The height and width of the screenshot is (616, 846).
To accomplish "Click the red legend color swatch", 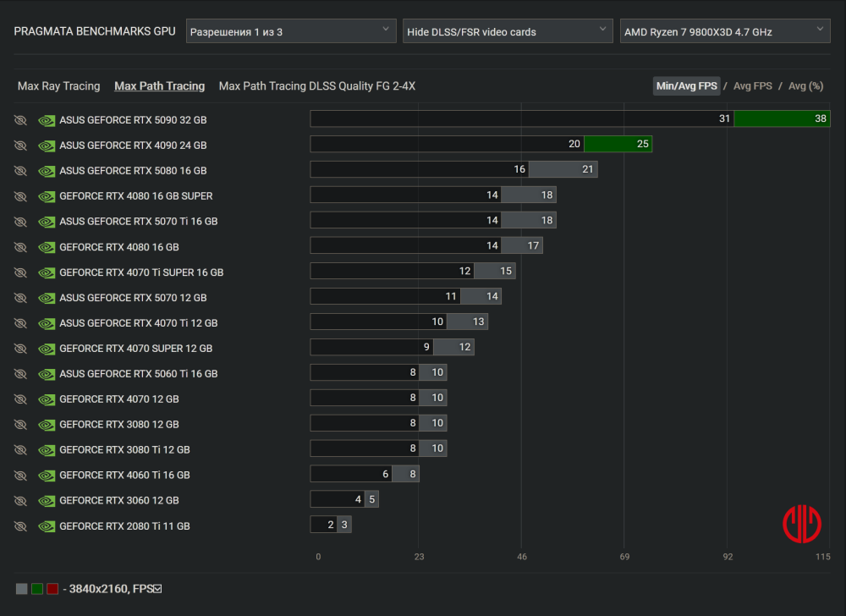I will tap(52, 589).
